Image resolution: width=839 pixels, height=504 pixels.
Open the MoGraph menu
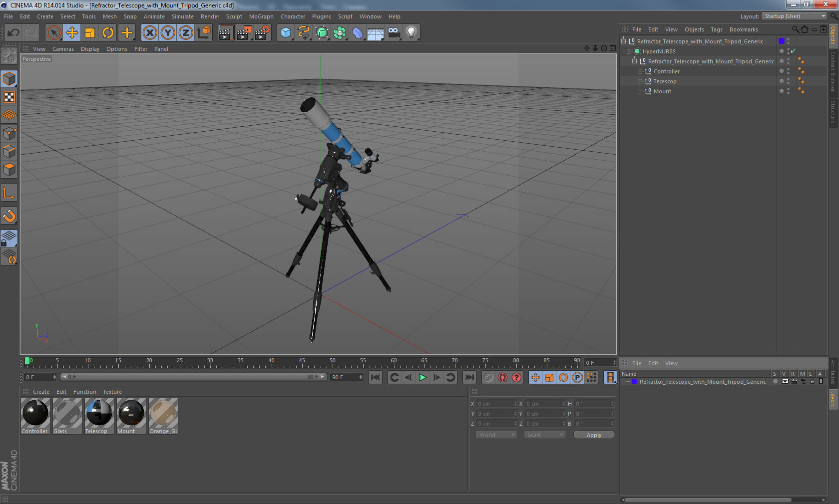tap(261, 16)
